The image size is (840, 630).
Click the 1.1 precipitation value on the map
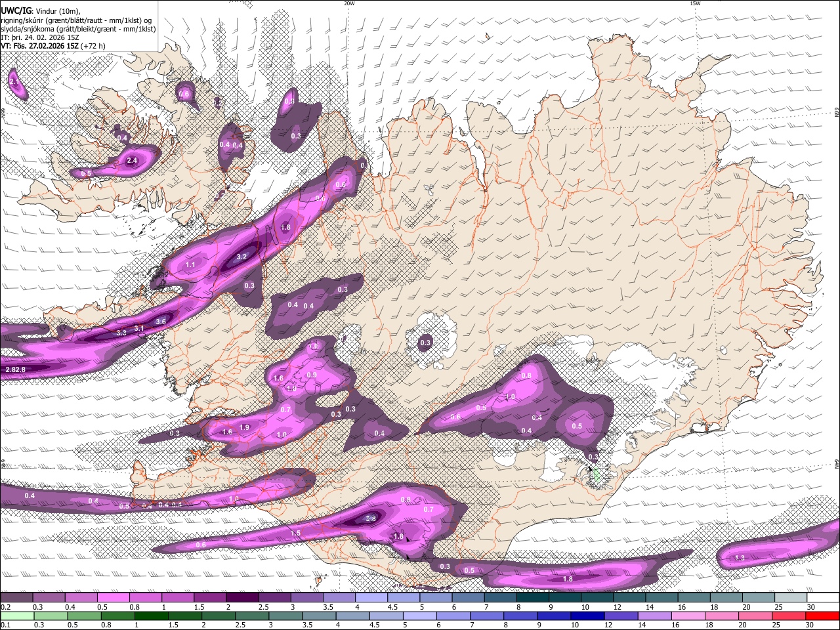(190, 264)
